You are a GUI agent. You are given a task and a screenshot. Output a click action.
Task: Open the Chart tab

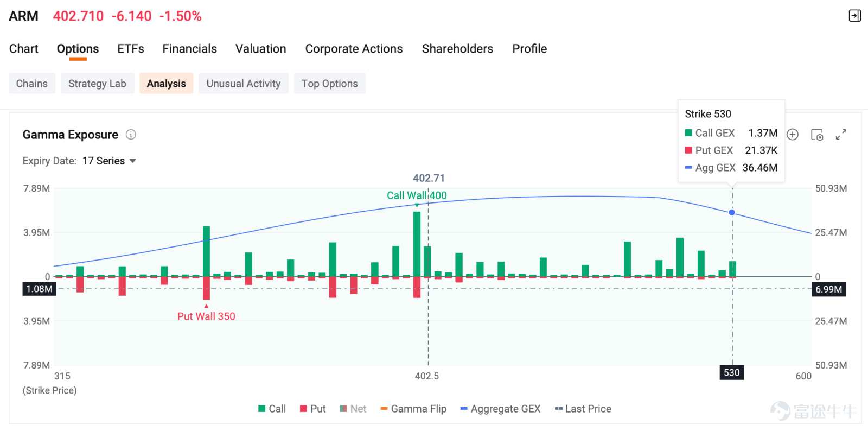pyautogui.click(x=24, y=49)
